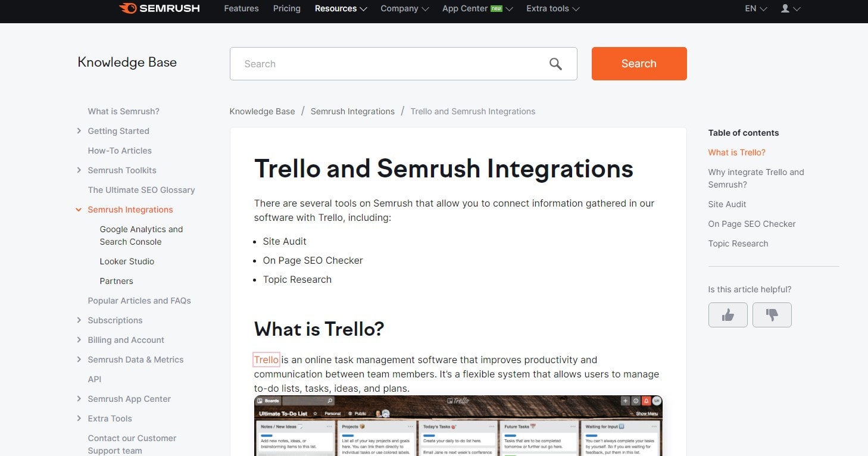Screen dimensions: 868x456
Task: Jump to Topic Research in table of contents
Action: pos(738,243)
